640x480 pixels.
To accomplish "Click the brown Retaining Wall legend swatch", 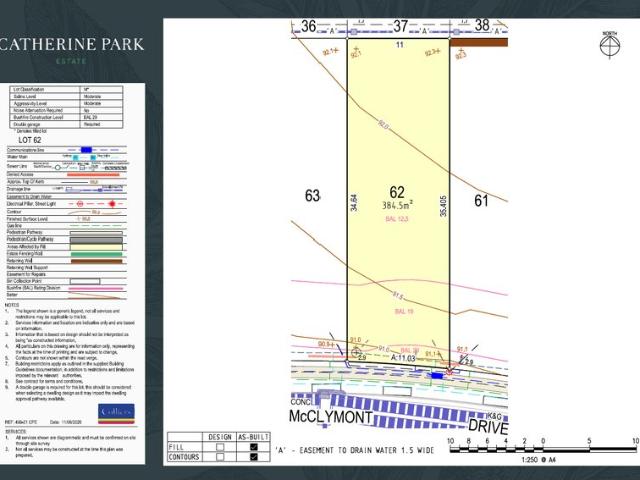I will coord(96,261).
